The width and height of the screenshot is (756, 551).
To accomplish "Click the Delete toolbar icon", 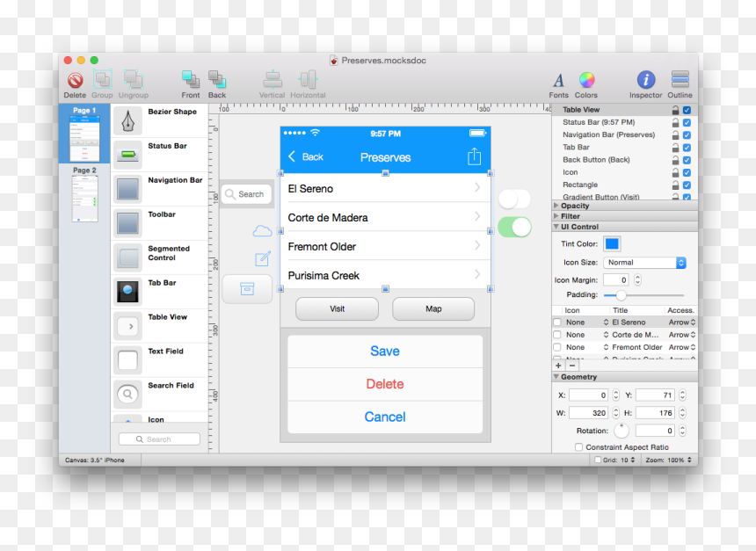I will click(x=75, y=80).
